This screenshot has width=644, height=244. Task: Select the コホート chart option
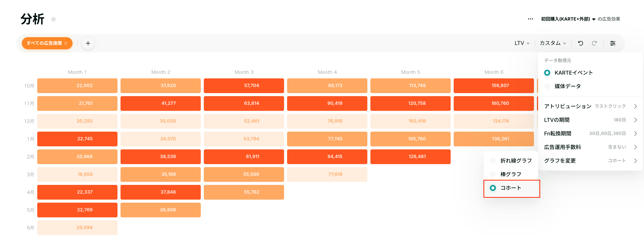tap(512, 188)
